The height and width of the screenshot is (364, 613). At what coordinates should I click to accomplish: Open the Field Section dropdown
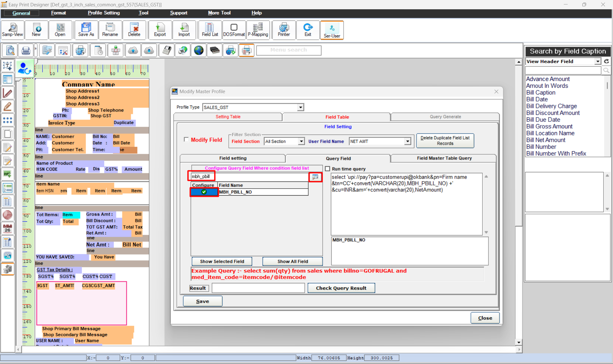(x=301, y=141)
